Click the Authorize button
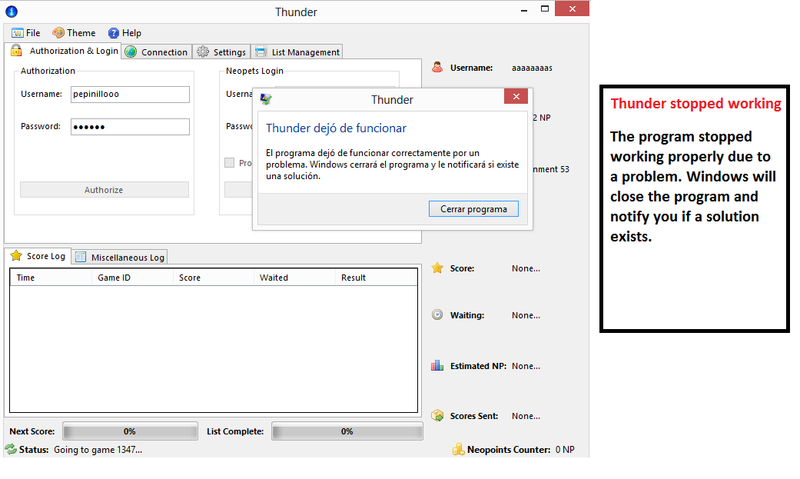Image resolution: width=800 pixels, height=479 pixels. pyautogui.click(x=104, y=190)
